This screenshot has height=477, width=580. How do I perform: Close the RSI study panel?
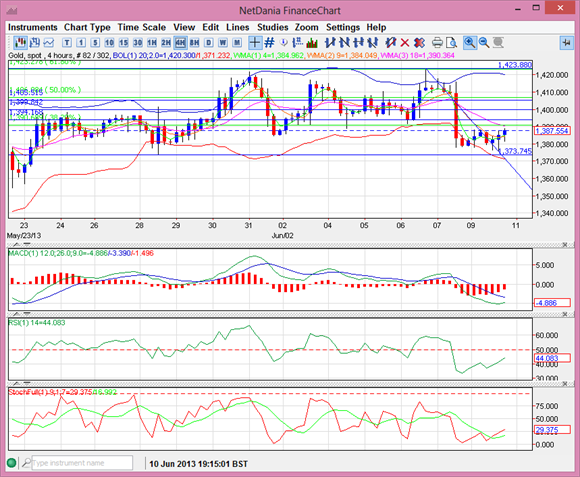[x=565, y=314]
